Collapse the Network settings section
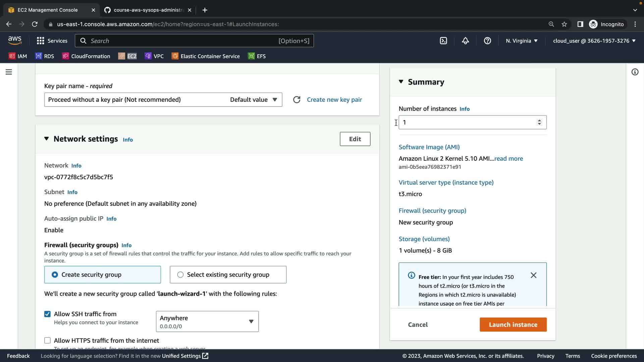The image size is (644, 362). click(47, 139)
